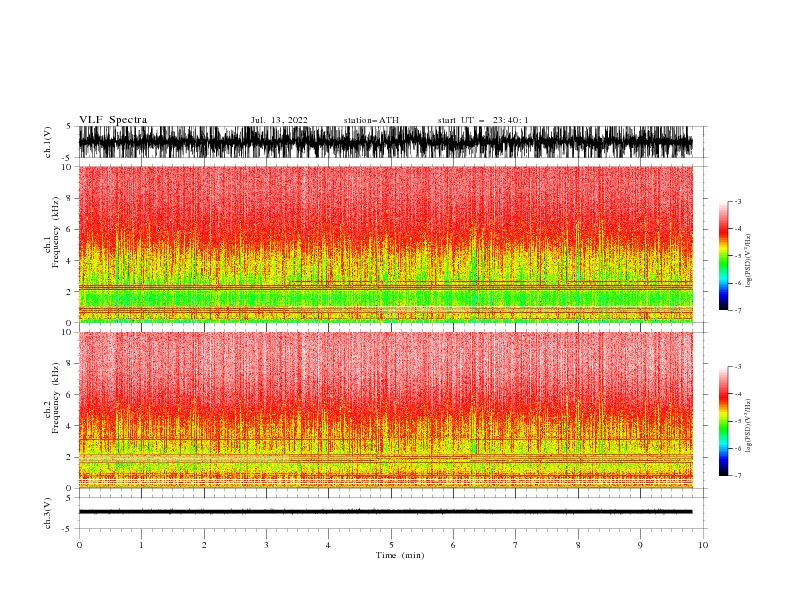Click the "-5" tick on the ch.3(V) axis
The width and height of the screenshot is (792, 612).
(x=68, y=529)
